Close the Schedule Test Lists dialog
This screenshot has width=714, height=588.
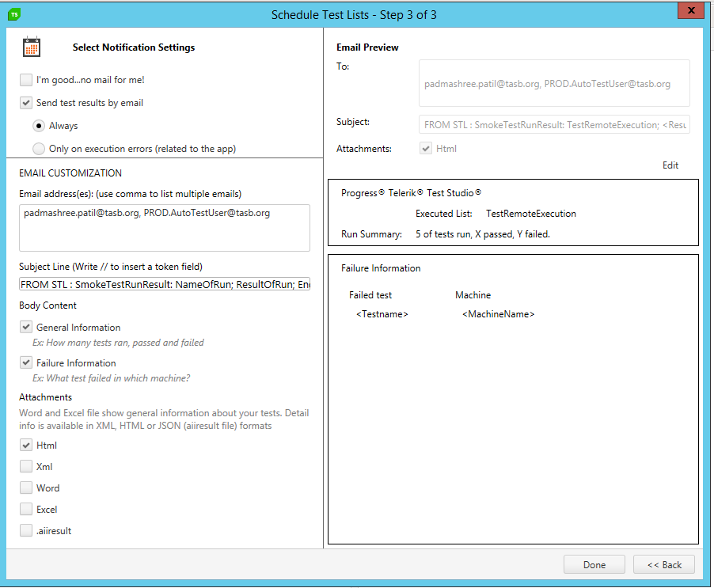(690, 11)
